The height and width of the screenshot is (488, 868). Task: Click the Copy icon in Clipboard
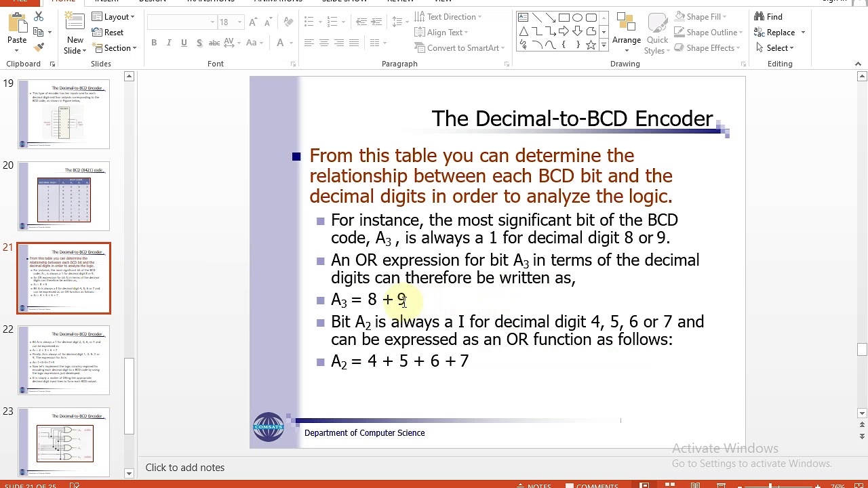pos(39,32)
